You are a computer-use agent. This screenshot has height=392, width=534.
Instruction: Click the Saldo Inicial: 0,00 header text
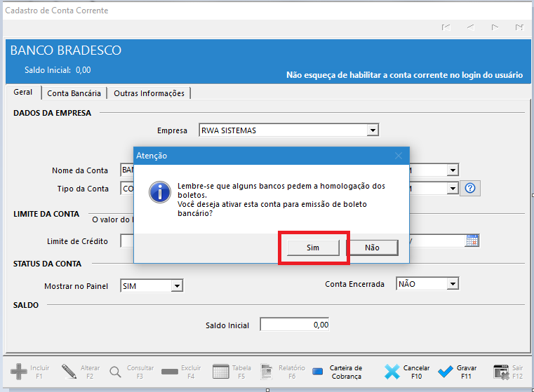(x=58, y=70)
